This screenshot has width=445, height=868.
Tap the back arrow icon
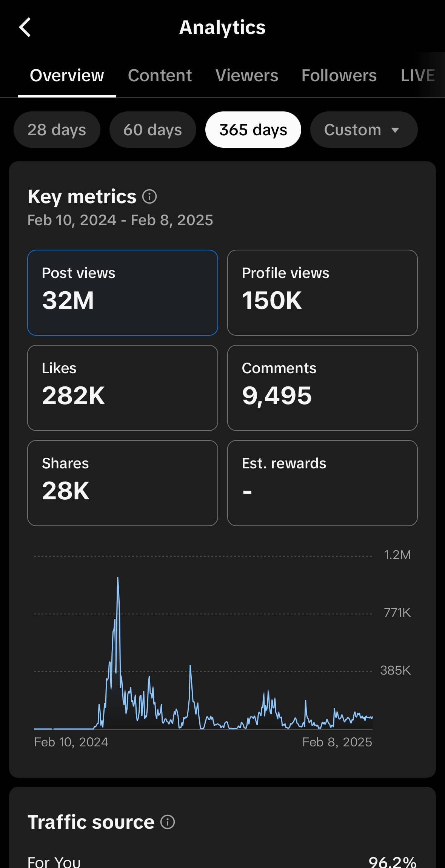pyautogui.click(x=25, y=28)
